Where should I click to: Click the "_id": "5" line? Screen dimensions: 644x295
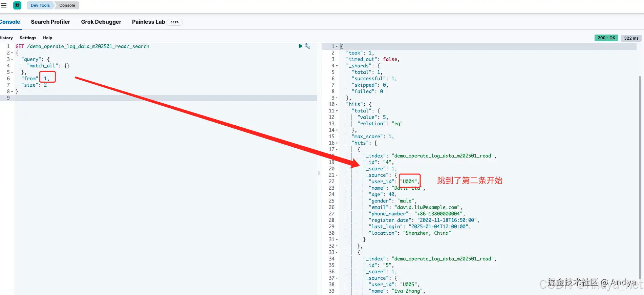[x=379, y=265]
